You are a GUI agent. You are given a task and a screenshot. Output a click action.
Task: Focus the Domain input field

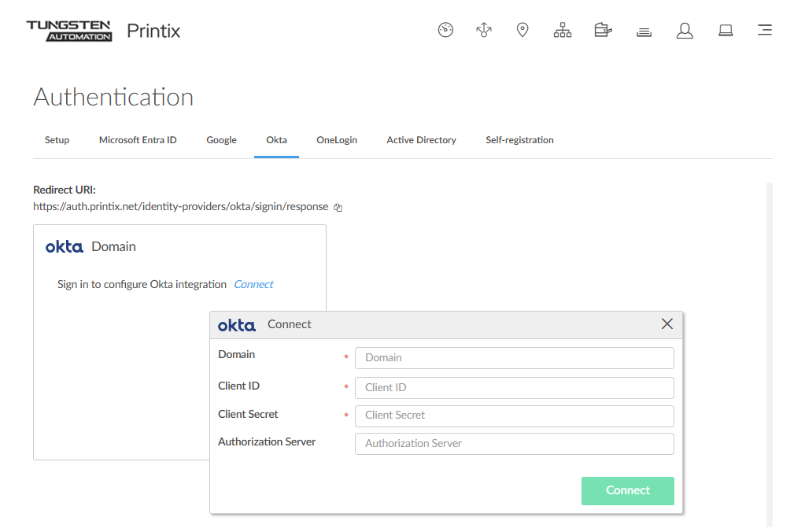click(x=514, y=358)
